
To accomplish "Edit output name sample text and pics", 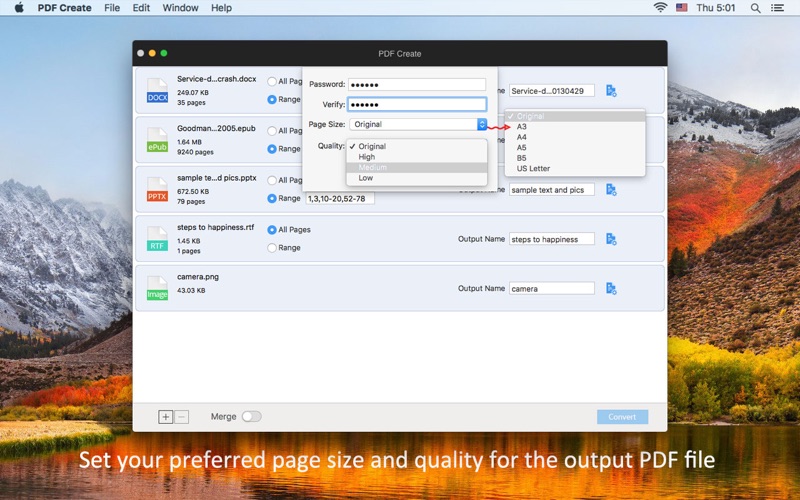I will [x=552, y=190].
